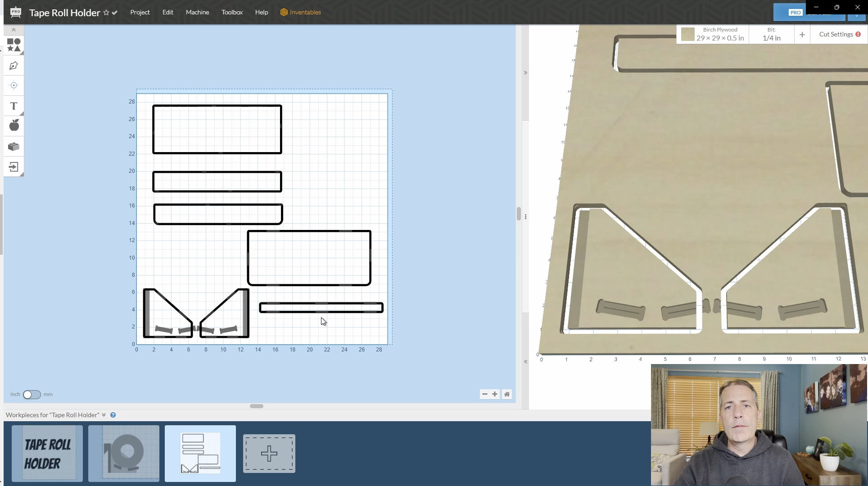Click the favorite star next to project title
868x486 pixels.
point(106,13)
